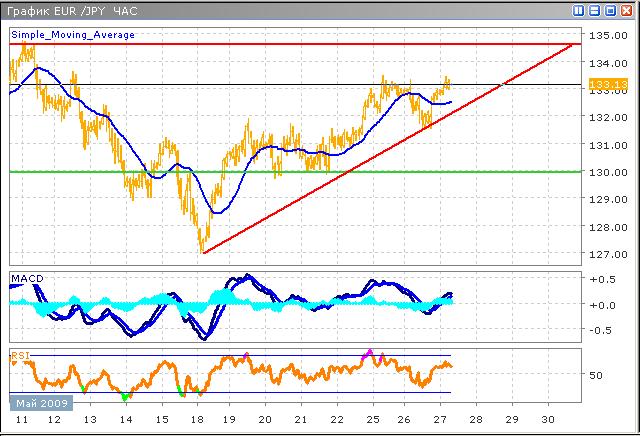Maximize the EUR/JPY chart window

point(611,11)
